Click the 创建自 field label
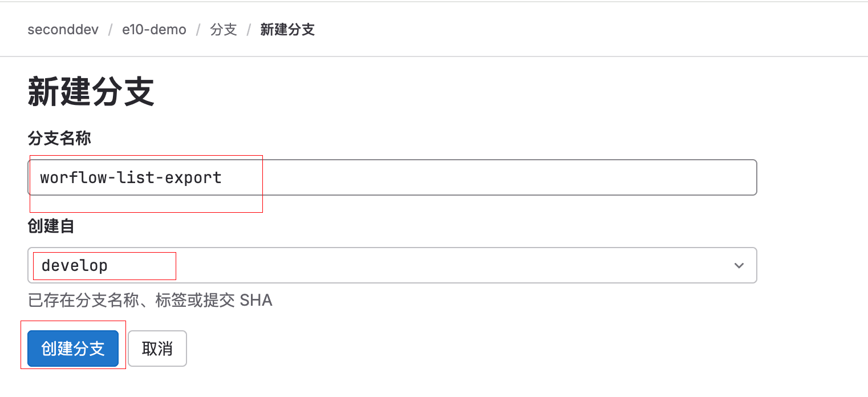This screenshot has height=397, width=868. (51, 226)
